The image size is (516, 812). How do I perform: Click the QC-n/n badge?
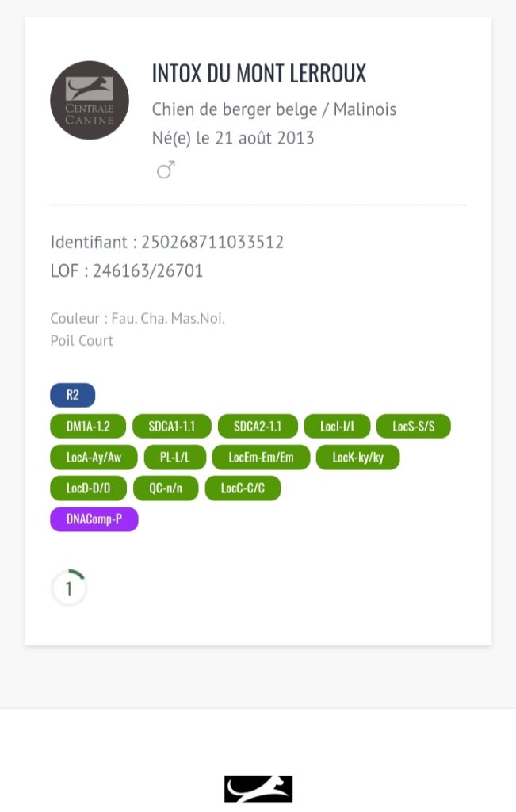(165, 488)
